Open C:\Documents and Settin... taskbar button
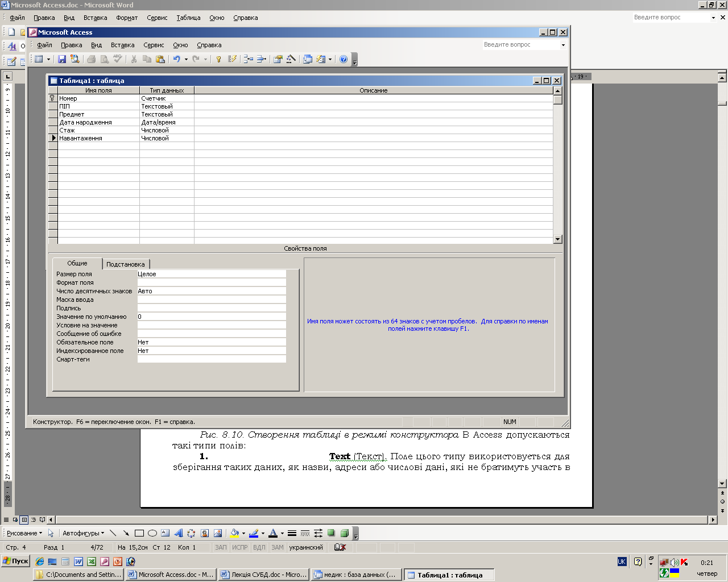 click(78, 575)
